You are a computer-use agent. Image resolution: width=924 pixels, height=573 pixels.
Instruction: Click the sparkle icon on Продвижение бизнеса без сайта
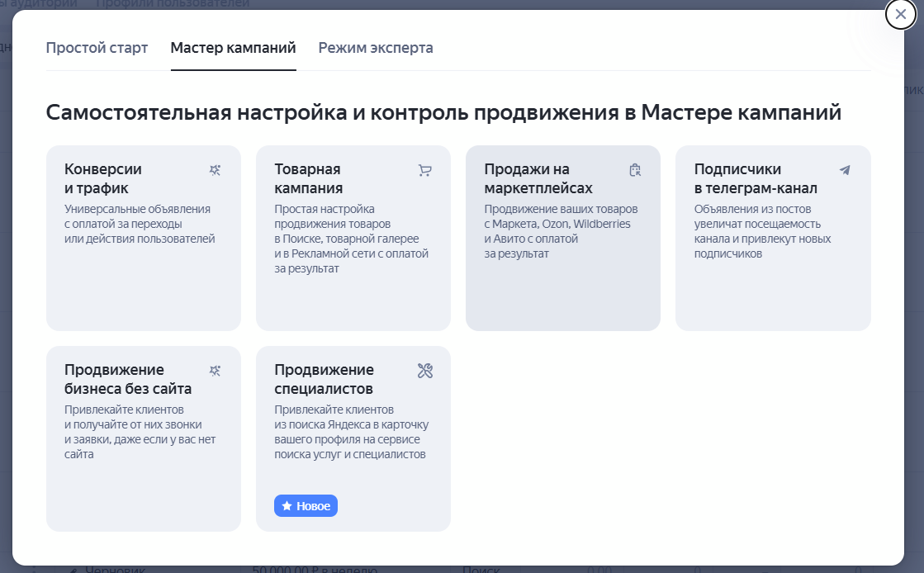[x=215, y=371]
